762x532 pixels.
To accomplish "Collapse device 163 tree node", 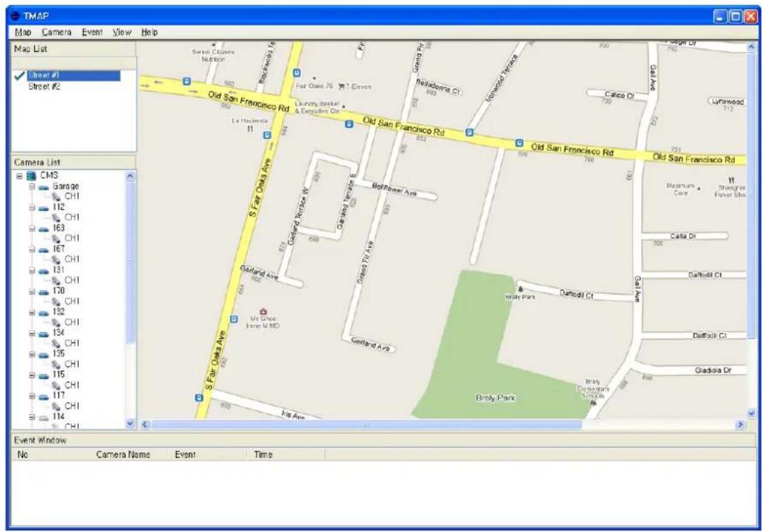I will pyautogui.click(x=32, y=229).
